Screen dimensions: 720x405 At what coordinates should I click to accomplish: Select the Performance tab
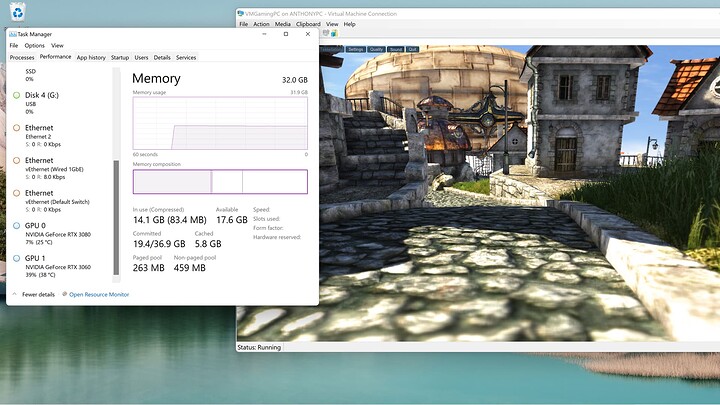point(56,57)
